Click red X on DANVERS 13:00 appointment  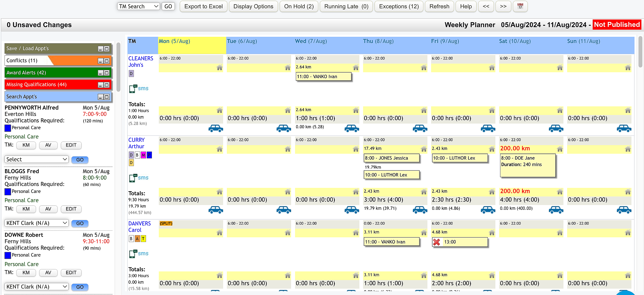(x=436, y=242)
